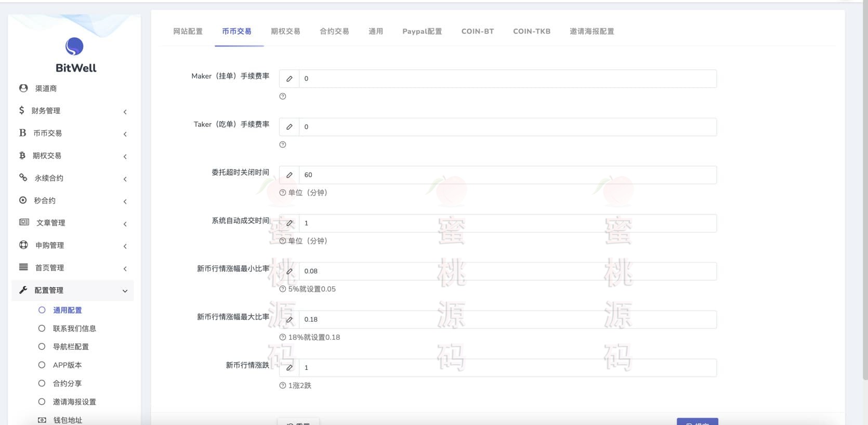The width and height of the screenshot is (868, 425).
Task: Switch to the 期权交易 tab
Action: point(285,31)
